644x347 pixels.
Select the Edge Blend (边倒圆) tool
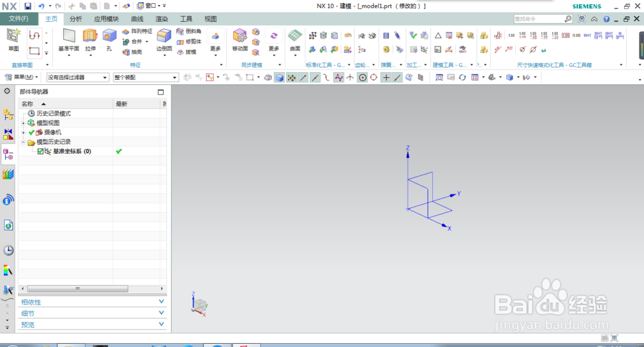[164, 41]
